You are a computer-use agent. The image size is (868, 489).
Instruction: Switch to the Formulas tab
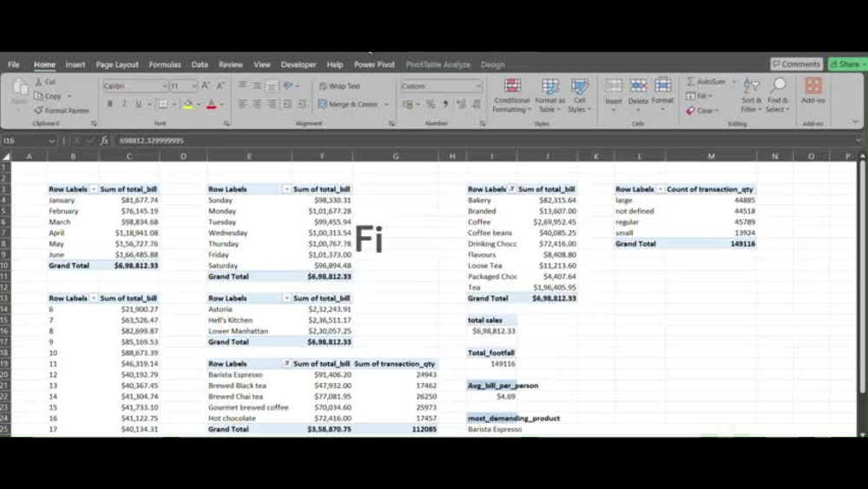pyautogui.click(x=165, y=64)
